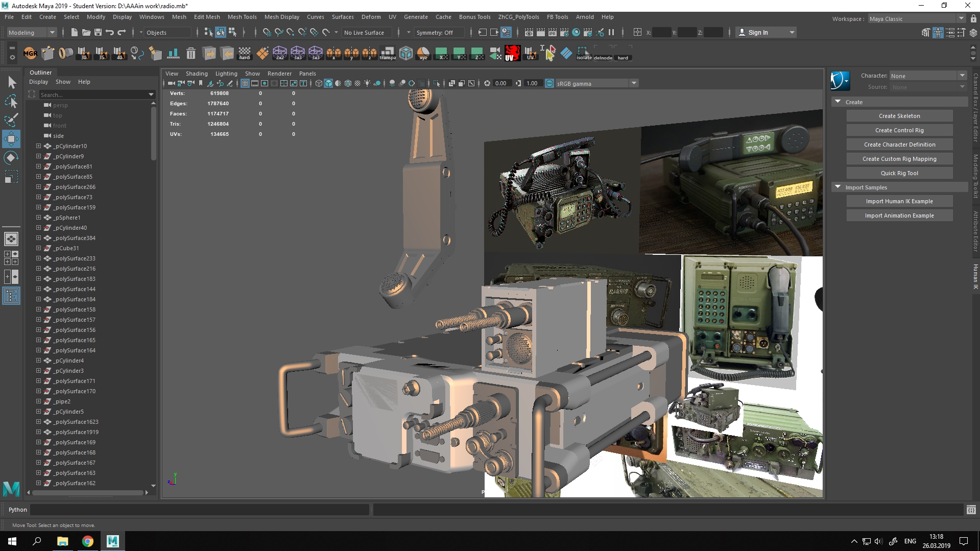Viewport: 980px width, 551px height.
Task: Click the undo arrow icon
Action: pos(110,32)
